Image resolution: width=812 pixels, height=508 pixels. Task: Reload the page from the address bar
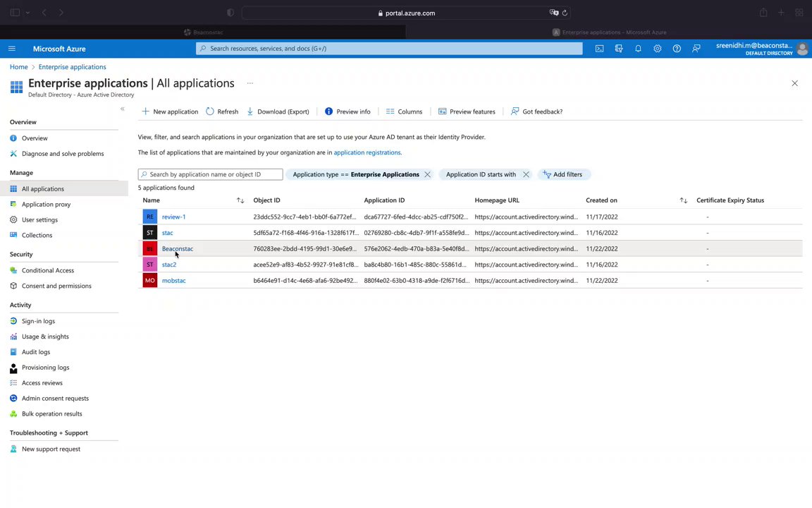point(565,13)
